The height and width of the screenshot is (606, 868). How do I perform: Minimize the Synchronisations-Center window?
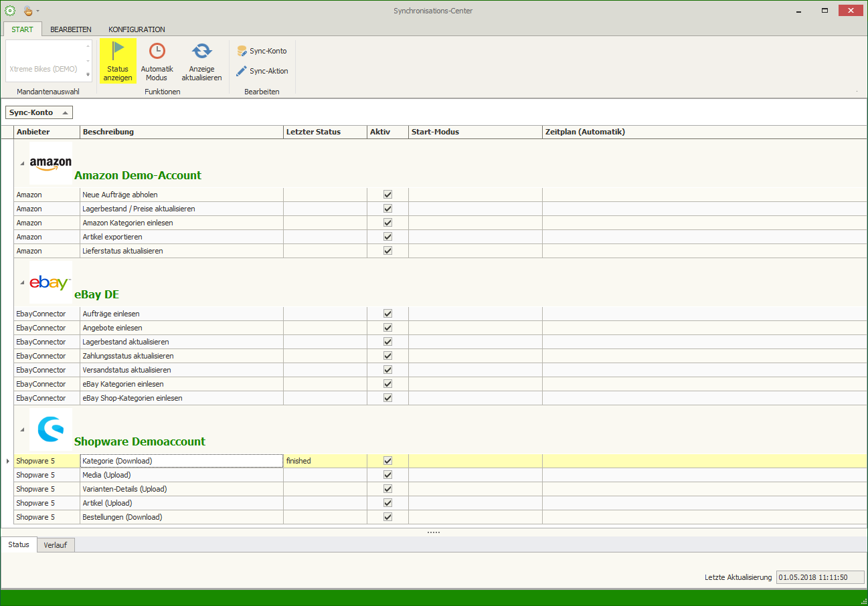(799, 10)
